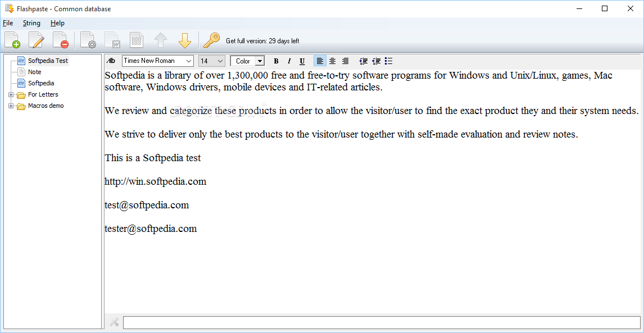Align text left

click(320, 61)
